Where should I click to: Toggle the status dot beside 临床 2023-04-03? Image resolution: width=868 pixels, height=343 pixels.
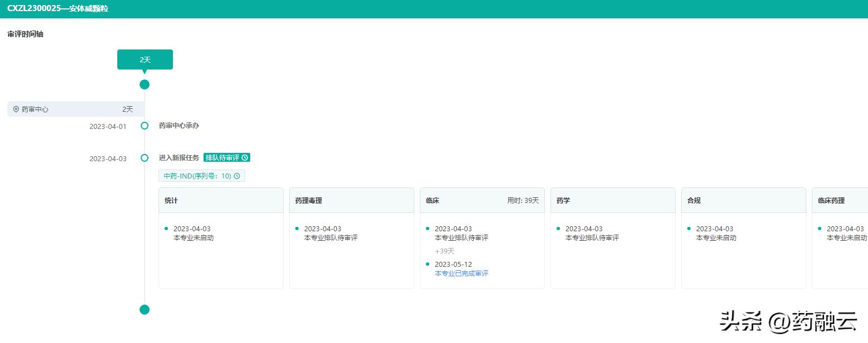click(428, 228)
